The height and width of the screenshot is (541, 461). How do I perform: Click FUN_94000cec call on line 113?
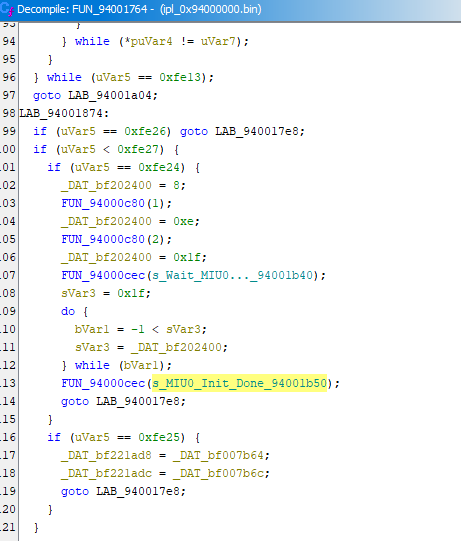point(103,383)
